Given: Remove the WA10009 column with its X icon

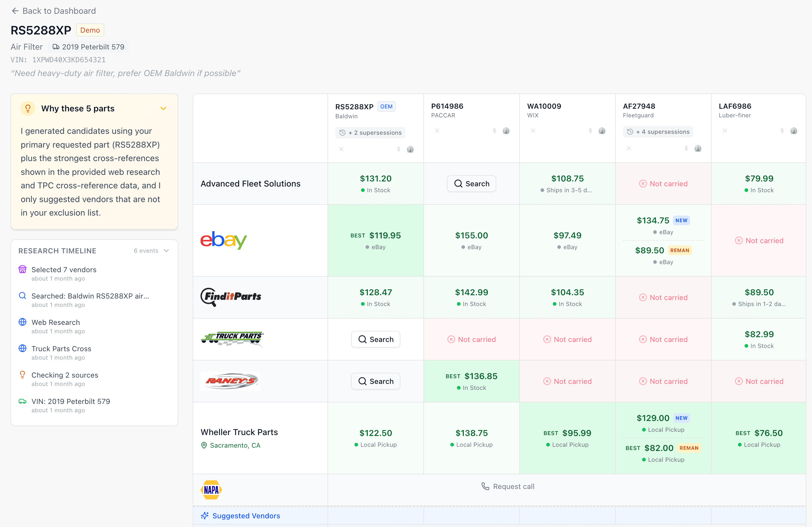Looking at the screenshot, I should pos(533,131).
